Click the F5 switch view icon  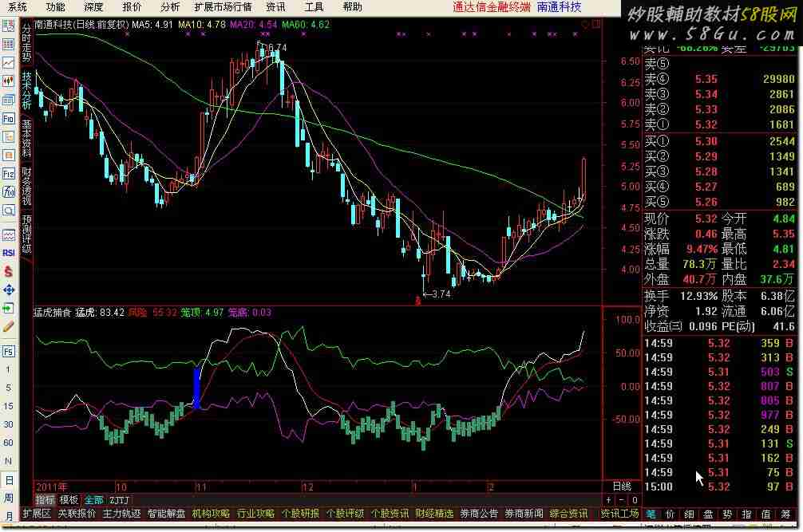tap(8, 352)
